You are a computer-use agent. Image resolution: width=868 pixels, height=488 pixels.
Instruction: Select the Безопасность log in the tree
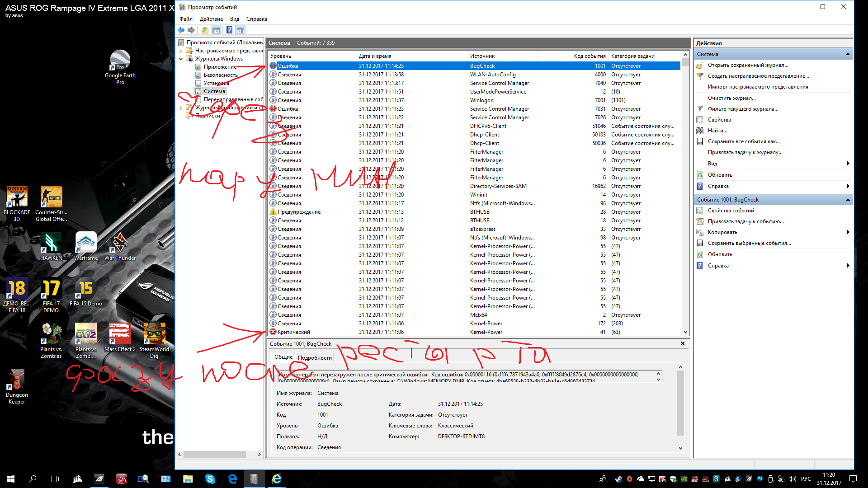[220, 75]
